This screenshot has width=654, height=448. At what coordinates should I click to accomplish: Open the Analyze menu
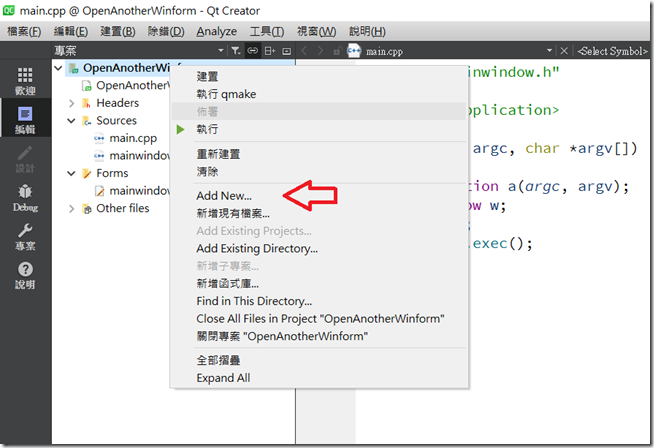click(x=217, y=31)
